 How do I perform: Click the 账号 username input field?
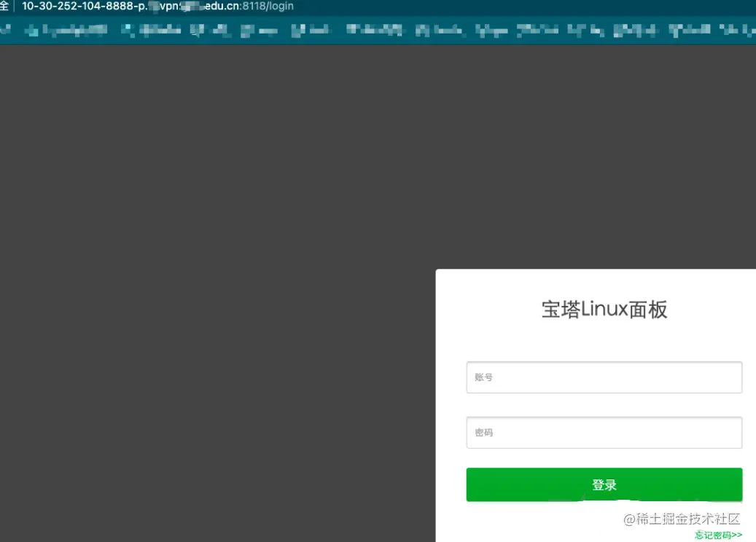tap(604, 377)
